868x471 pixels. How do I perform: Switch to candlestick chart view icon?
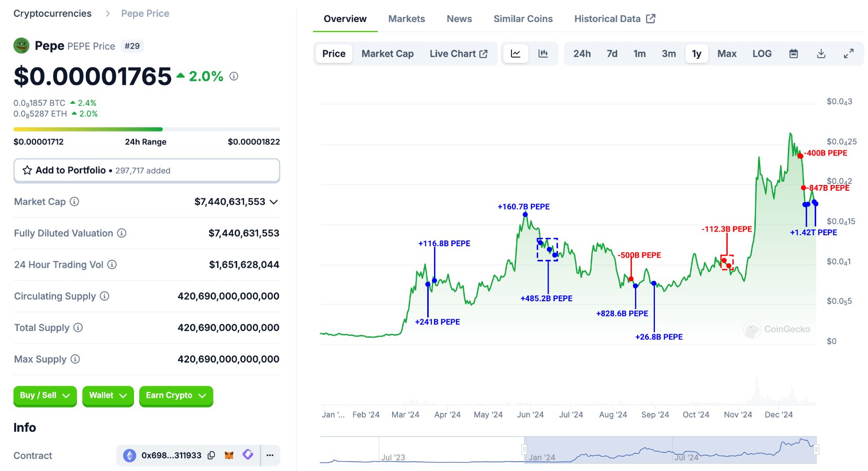click(543, 54)
